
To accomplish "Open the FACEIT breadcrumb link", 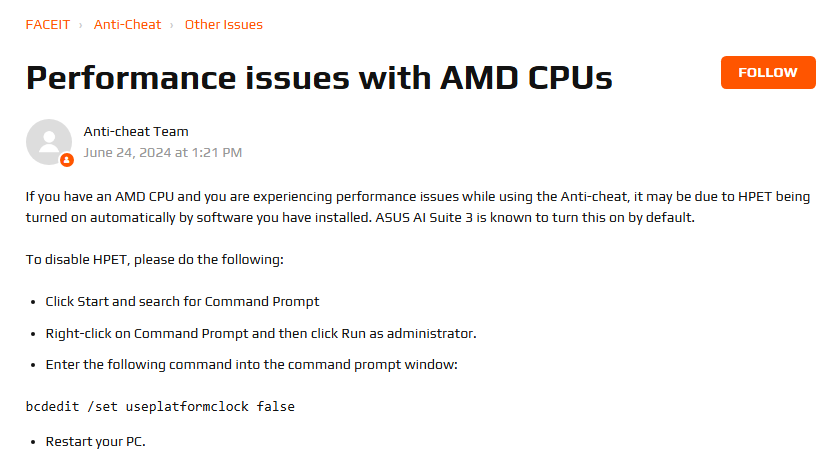I will pos(48,25).
